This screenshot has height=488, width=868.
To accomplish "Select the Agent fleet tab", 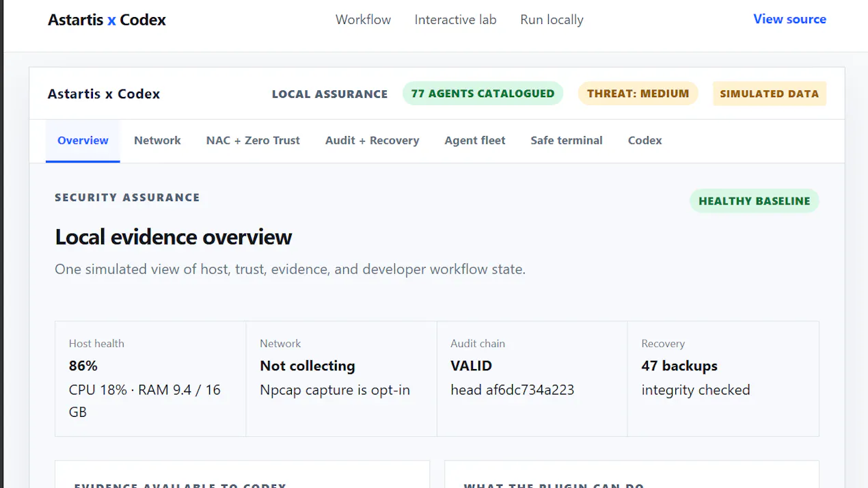I will (x=475, y=140).
